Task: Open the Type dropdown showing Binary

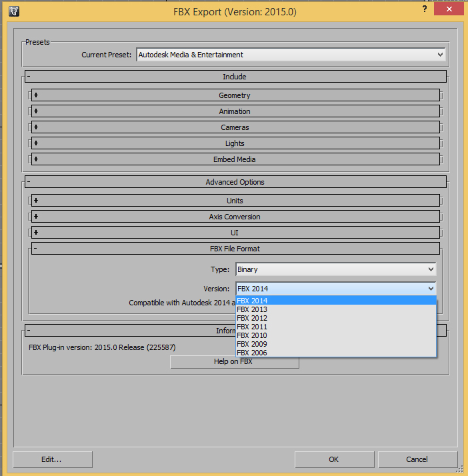Action: pos(336,269)
